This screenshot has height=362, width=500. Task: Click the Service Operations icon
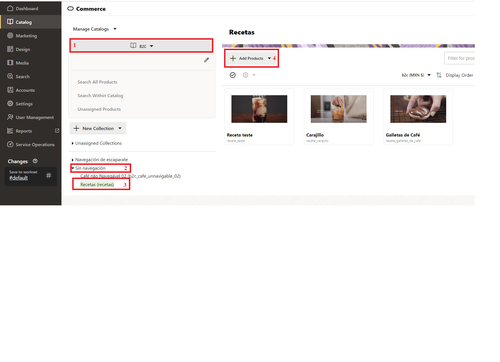(10, 144)
